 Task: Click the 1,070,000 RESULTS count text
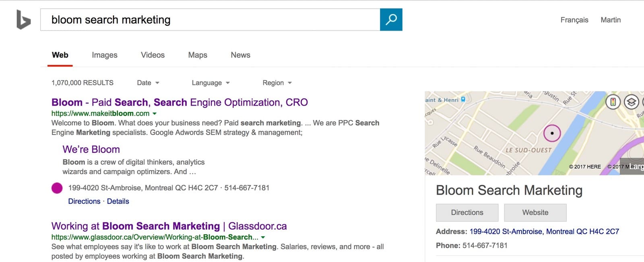[x=83, y=83]
